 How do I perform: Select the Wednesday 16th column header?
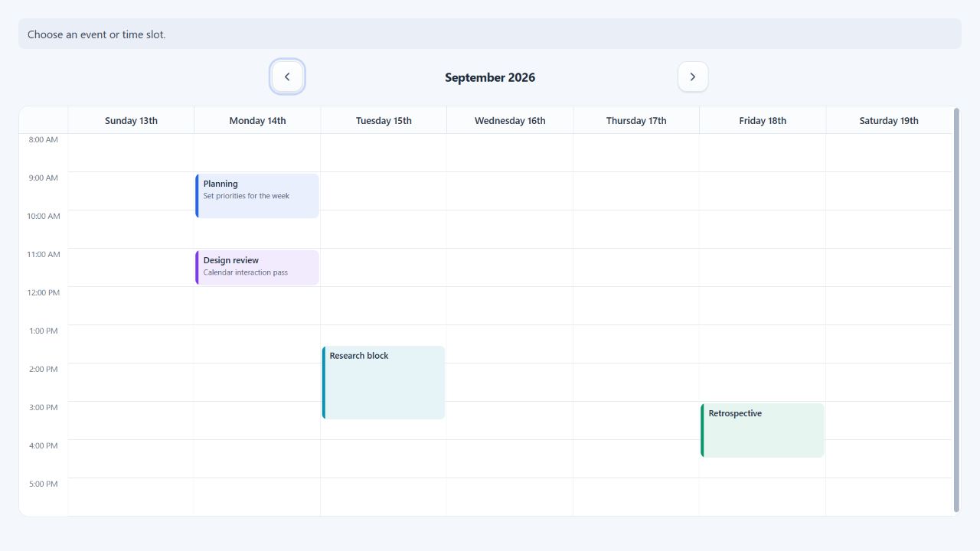tap(510, 120)
